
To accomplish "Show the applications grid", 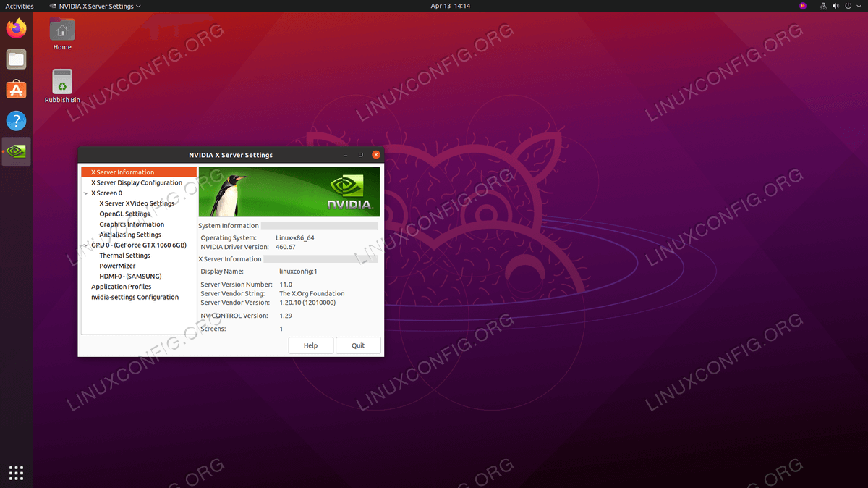I will point(16,473).
